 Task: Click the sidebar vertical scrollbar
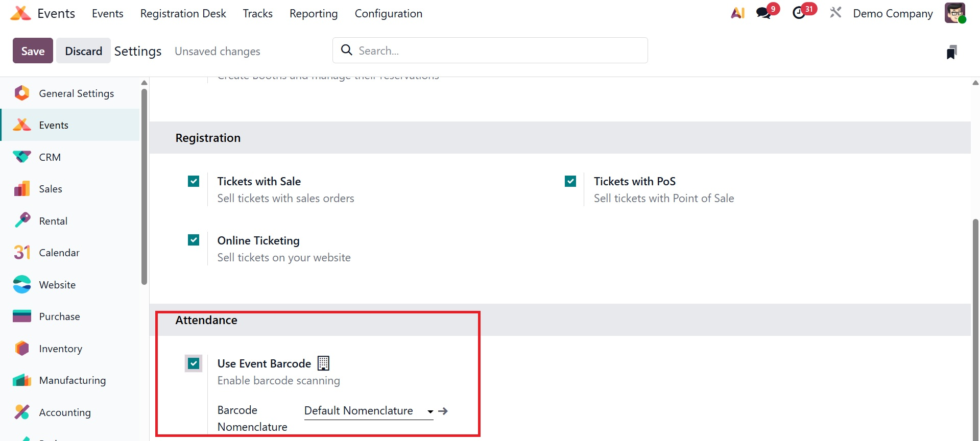[x=145, y=187]
